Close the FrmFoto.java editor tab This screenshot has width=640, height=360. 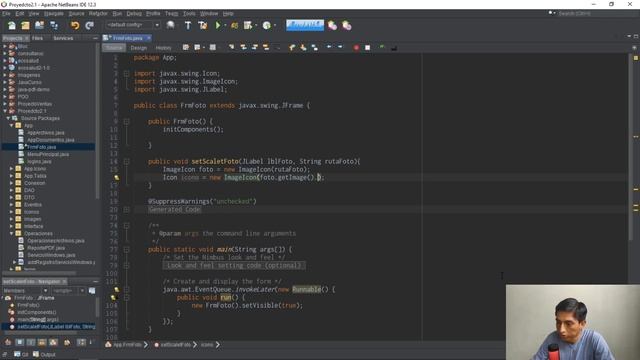[x=149, y=38]
